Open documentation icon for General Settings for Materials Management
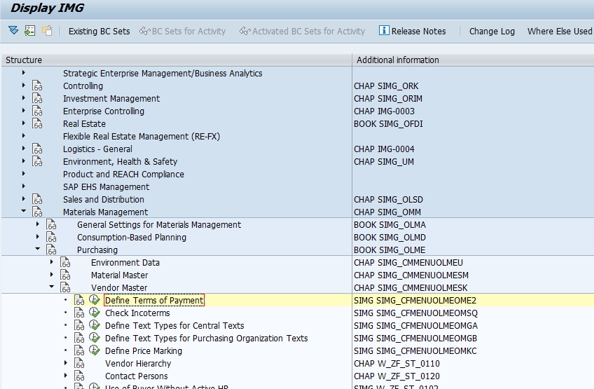The height and width of the screenshot is (389, 594). coord(51,225)
